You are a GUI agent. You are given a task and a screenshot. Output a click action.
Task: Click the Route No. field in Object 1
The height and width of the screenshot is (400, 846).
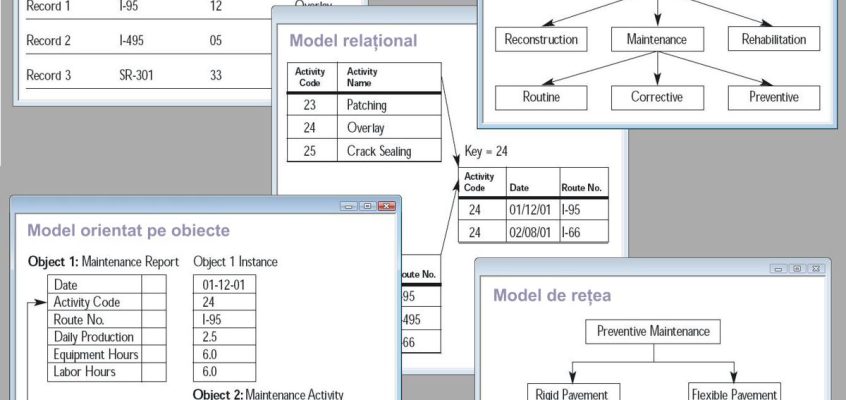[x=107, y=320]
